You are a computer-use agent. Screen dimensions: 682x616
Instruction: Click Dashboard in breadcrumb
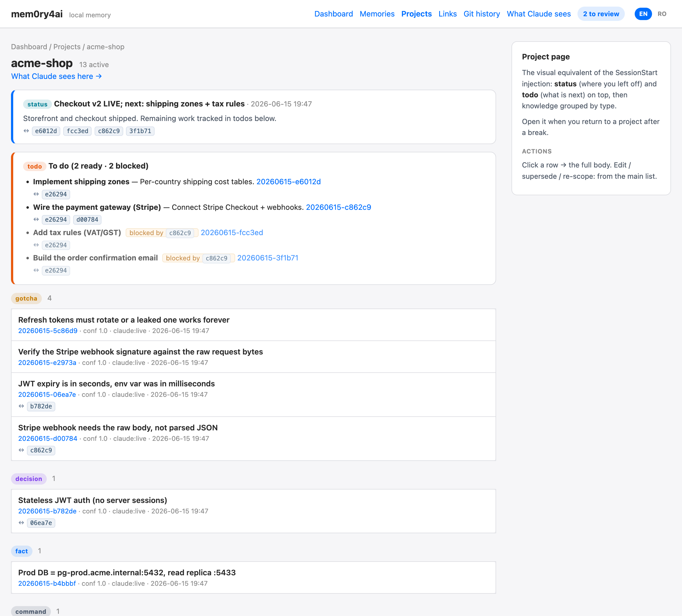[29, 47]
